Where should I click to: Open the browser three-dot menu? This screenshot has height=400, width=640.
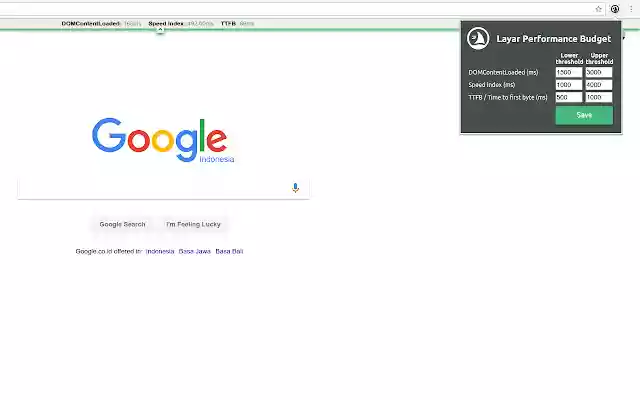coord(631,9)
